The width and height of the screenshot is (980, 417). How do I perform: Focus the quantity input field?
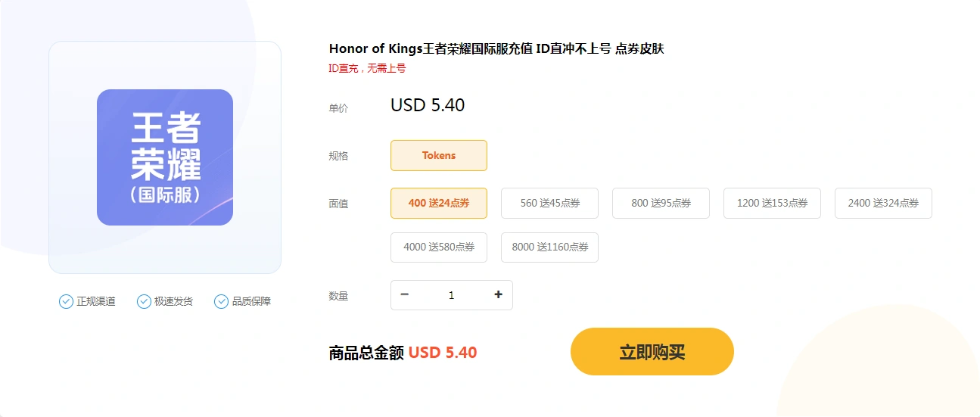tap(452, 295)
